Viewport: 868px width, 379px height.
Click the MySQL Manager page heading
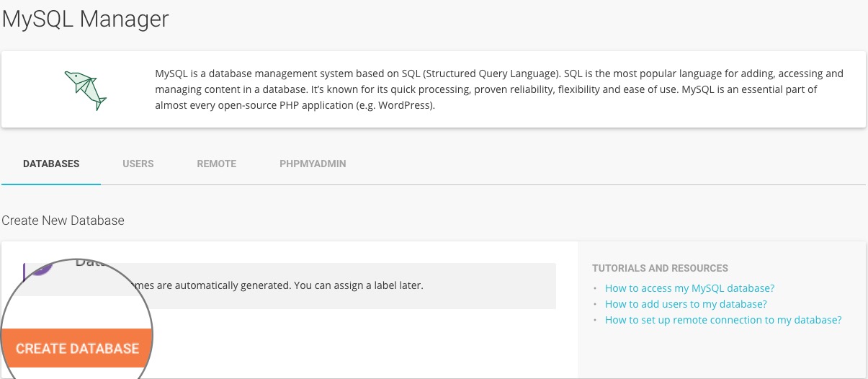click(x=85, y=19)
